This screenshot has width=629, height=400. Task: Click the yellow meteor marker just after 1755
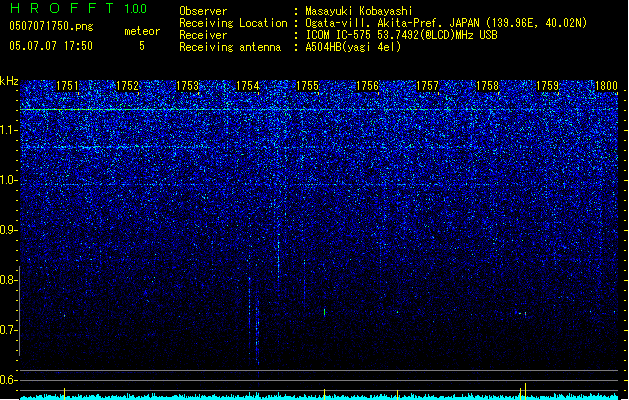325,394
